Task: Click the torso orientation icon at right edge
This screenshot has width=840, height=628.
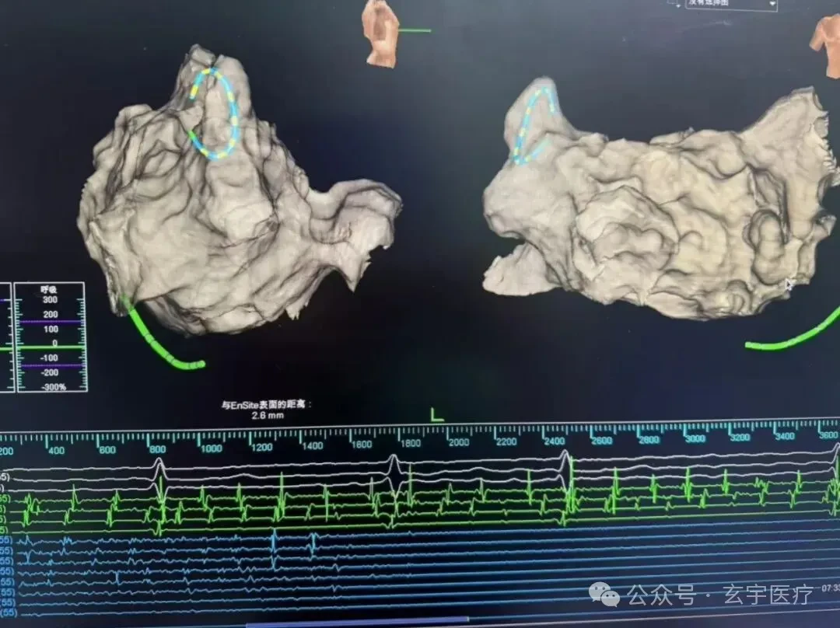Action: pos(825,47)
